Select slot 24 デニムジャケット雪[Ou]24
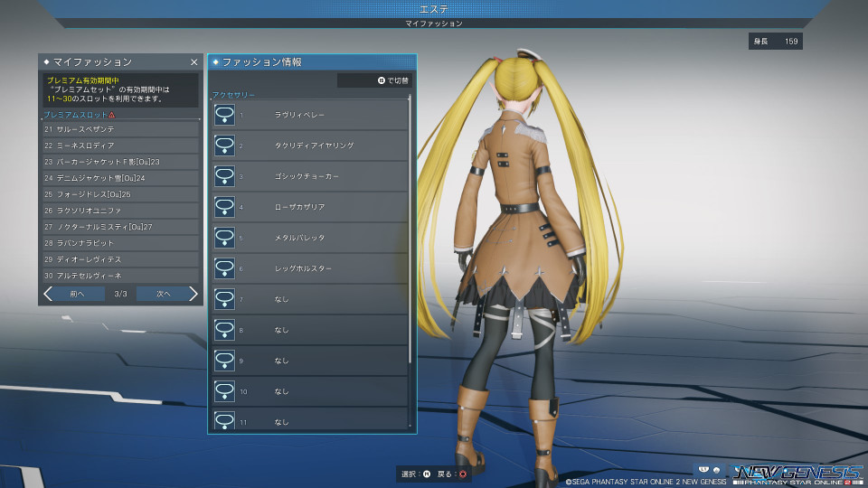The width and height of the screenshot is (868, 488). pyautogui.click(x=120, y=178)
